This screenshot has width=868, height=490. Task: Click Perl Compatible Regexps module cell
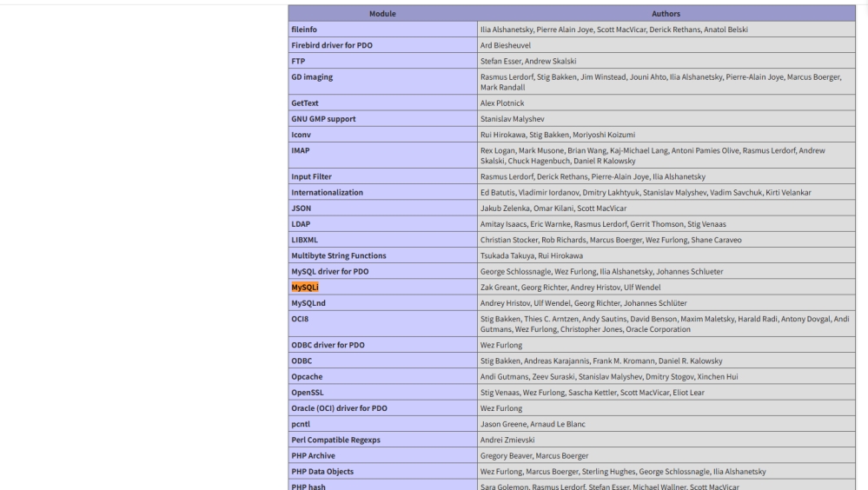(x=382, y=440)
